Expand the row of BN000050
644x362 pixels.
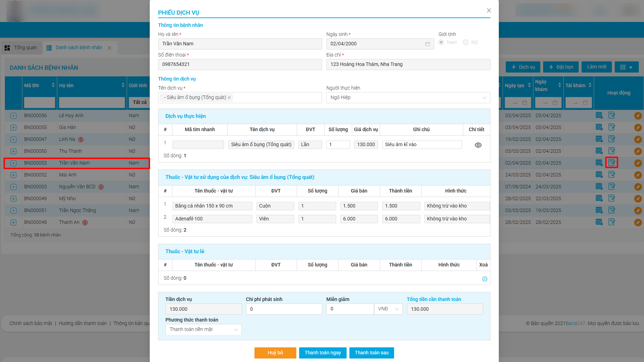tap(13, 151)
